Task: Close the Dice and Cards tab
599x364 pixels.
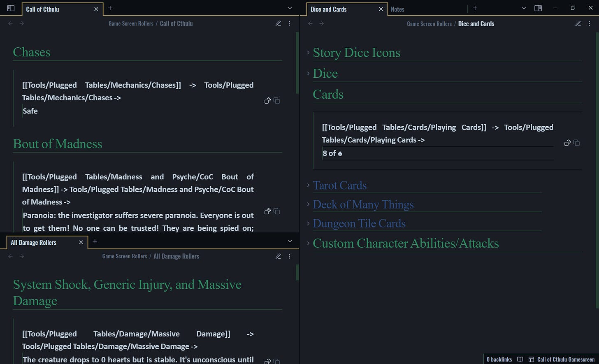Action: click(x=381, y=9)
